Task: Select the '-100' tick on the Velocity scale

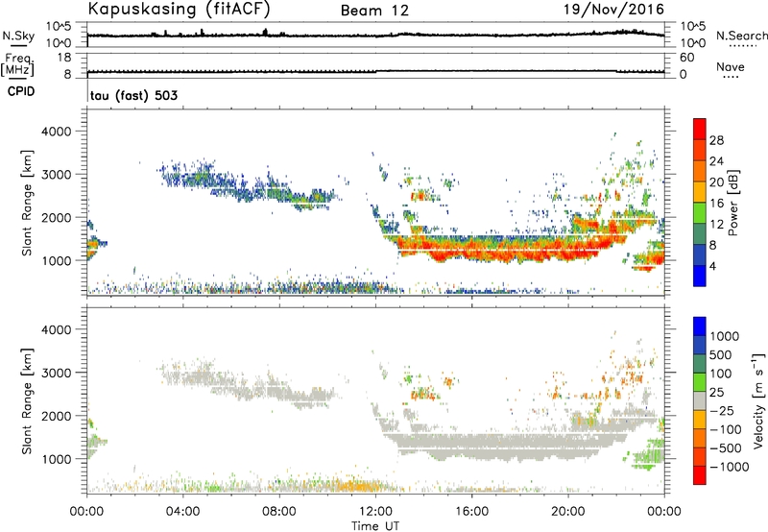Action: [x=725, y=429]
